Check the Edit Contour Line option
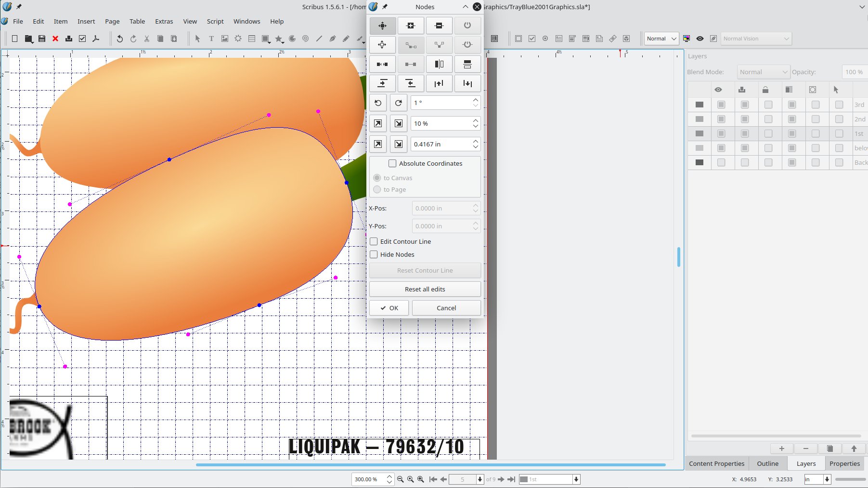Image resolution: width=868 pixels, height=488 pixels. tap(374, 241)
